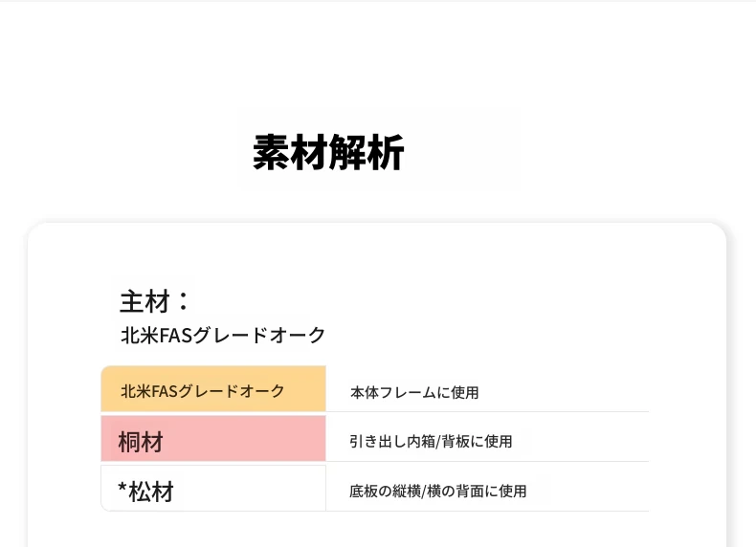This screenshot has width=756, height=547.
Task: Click the word 底板 in the 松材 row
Action: coord(364,492)
